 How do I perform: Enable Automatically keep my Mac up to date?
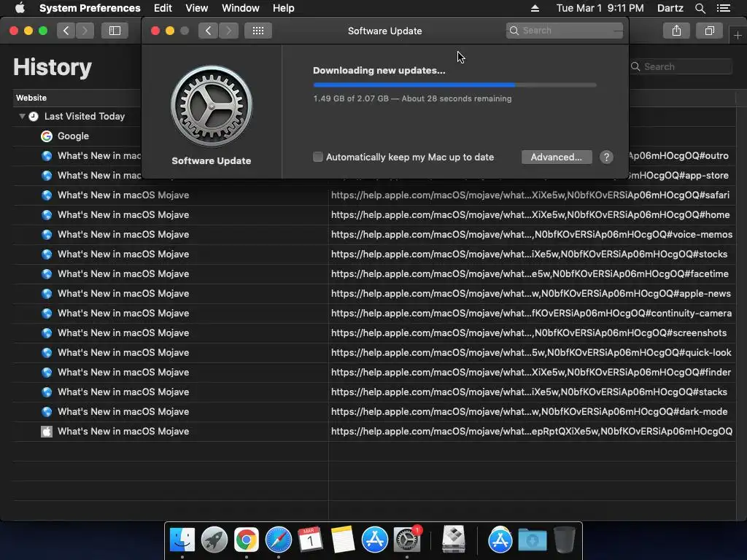pos(318,157)
